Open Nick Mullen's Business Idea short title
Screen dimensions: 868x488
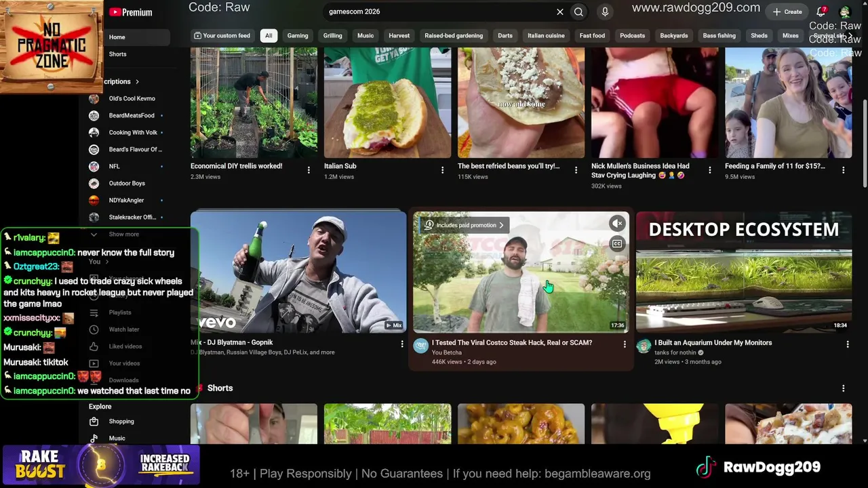[640, 170]
